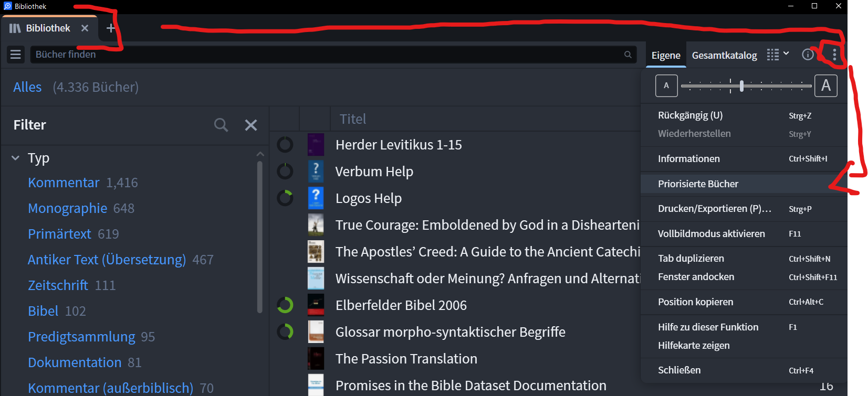Filter by Zeitschrift type
This screenshot has width=868, height=396.
click(58, 285)
